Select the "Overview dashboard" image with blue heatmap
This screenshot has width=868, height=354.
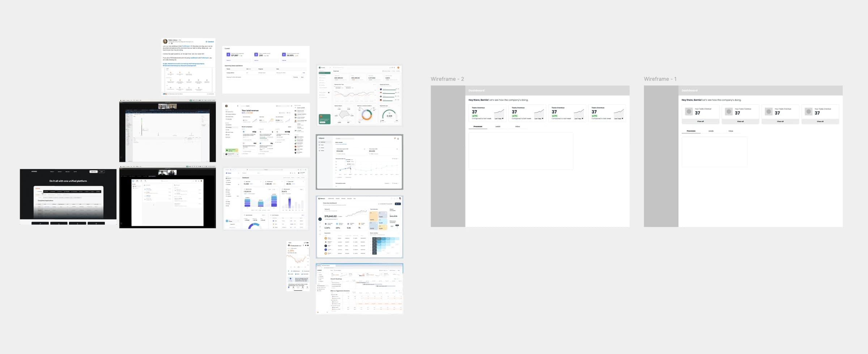(x=359, y=227)
